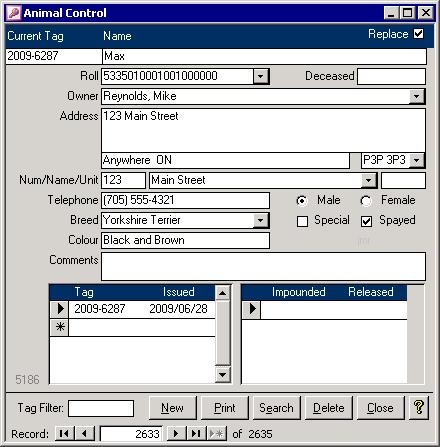Go to previous record arrow
The image size is (440, 447).
pyautogui.click(x=85, y=433)
